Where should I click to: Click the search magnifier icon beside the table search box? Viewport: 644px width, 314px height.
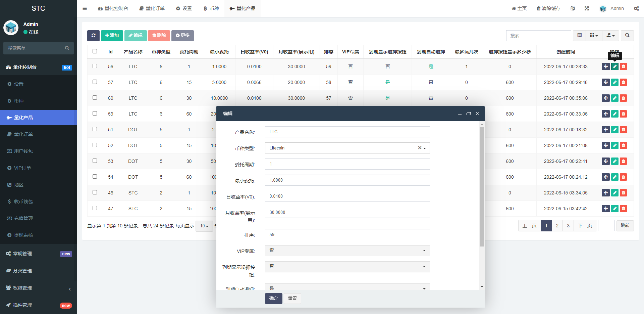[x=627, y=36]
